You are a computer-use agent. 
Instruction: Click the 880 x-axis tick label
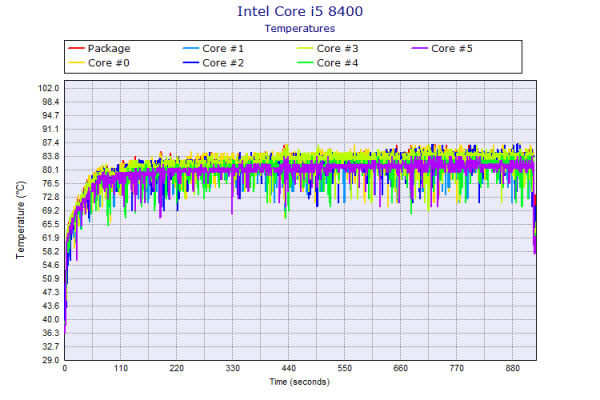pyautogui.click(x=512, y=368)
